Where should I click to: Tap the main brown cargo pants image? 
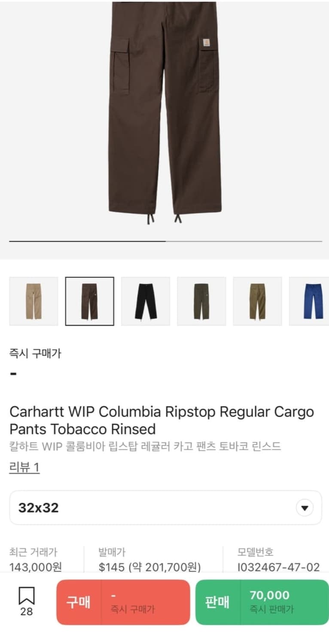[164, 112]
